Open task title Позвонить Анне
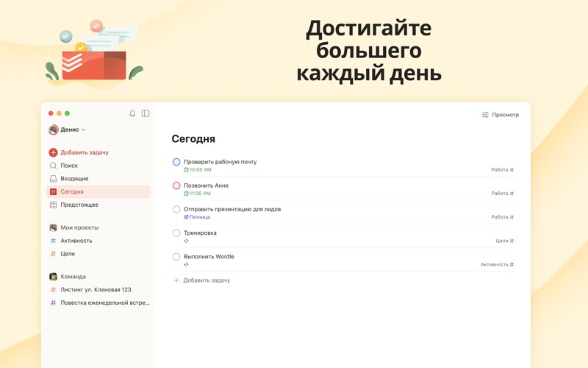Viewport: 588px width, 368px height. [x=206, y=185]
